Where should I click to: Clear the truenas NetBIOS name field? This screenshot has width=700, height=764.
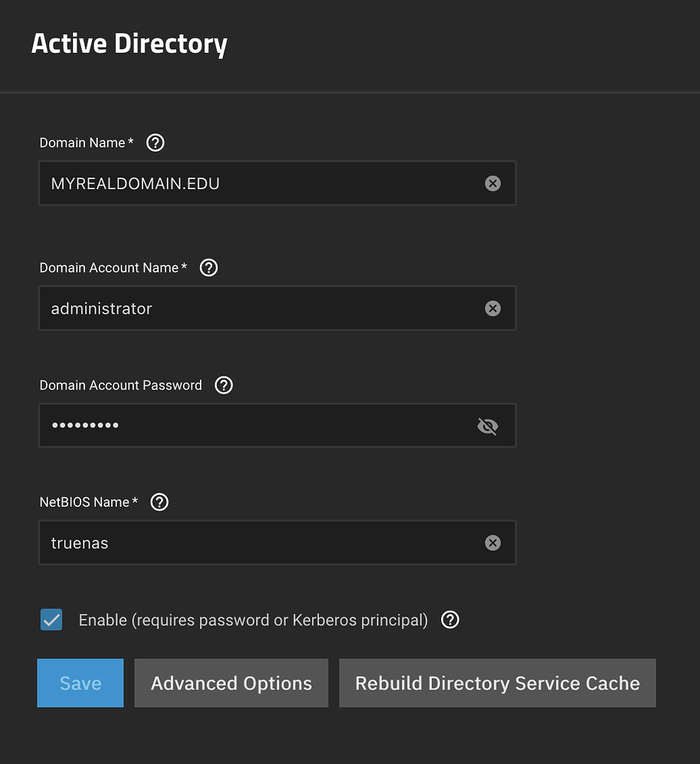tap(492, 543)
